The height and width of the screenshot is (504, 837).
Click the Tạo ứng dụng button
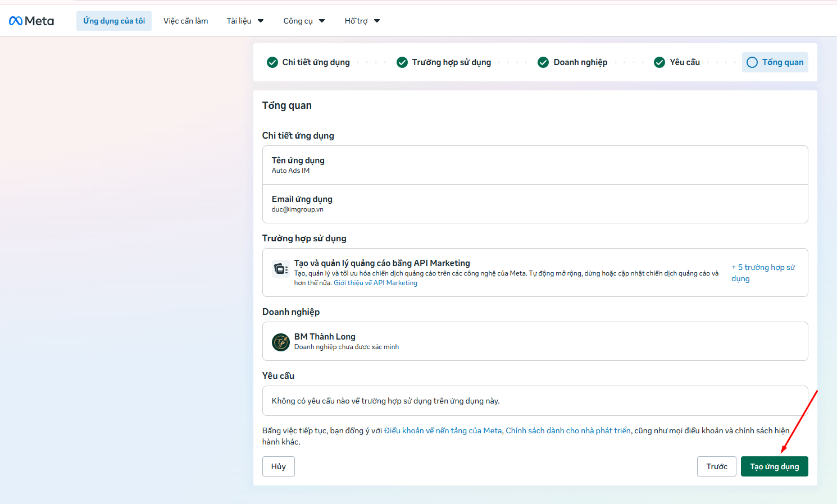774,466
